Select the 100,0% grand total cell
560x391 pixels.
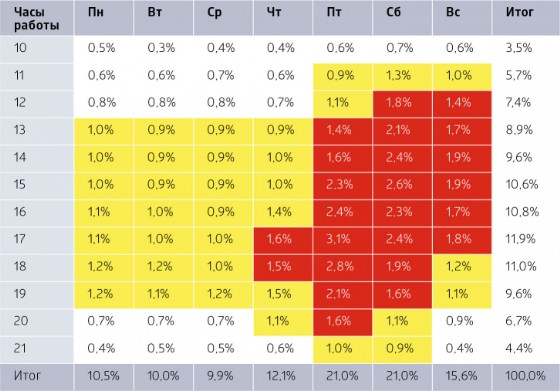click(x=526, y=376)
